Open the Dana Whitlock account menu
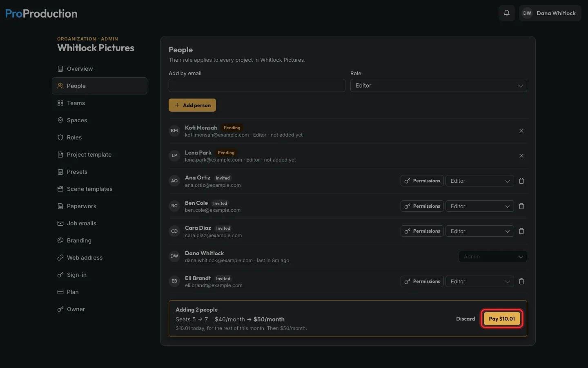This screenshot has width=588, height=368. click(550, 13)
